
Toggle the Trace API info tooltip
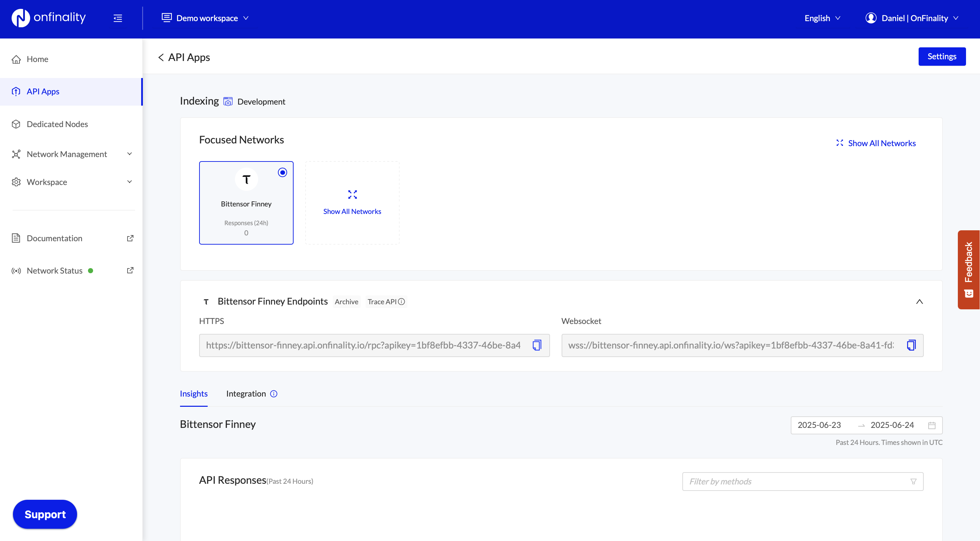pos(402,302)
